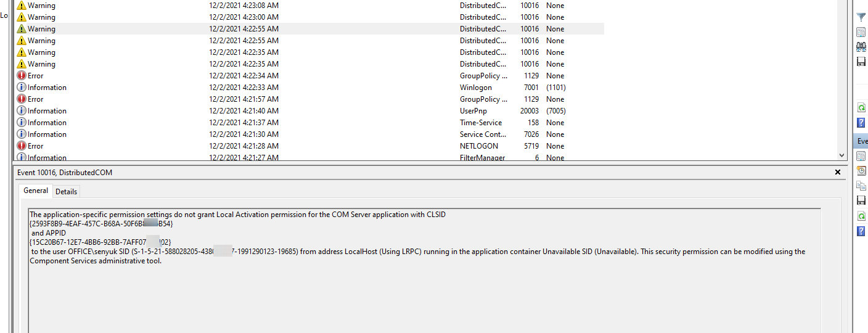
Task: Open Find with the binoculars icon
Action: pos(861,47)
